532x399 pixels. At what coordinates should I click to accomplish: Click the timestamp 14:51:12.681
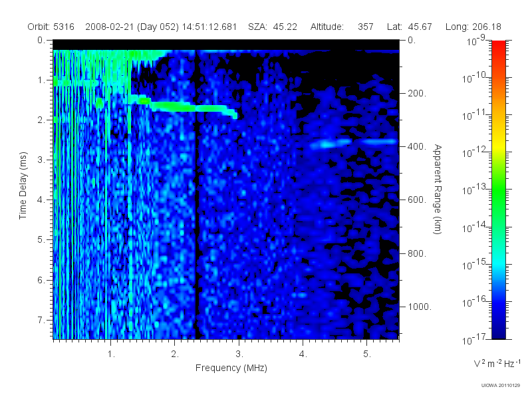(x=209, y=27)
